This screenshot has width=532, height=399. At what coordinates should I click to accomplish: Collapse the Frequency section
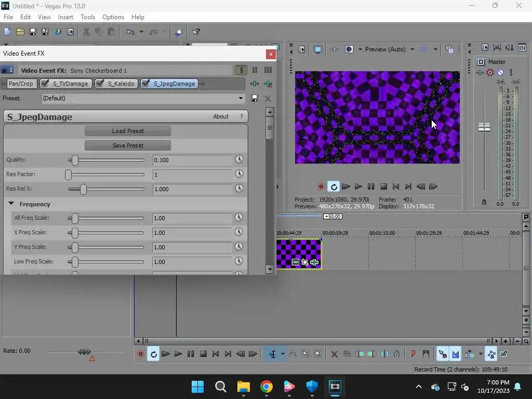(x=11, y=204)
